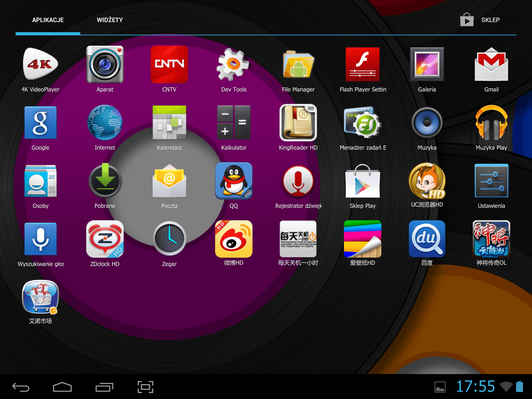Open 每天关机一小时 app

[298, 239]
